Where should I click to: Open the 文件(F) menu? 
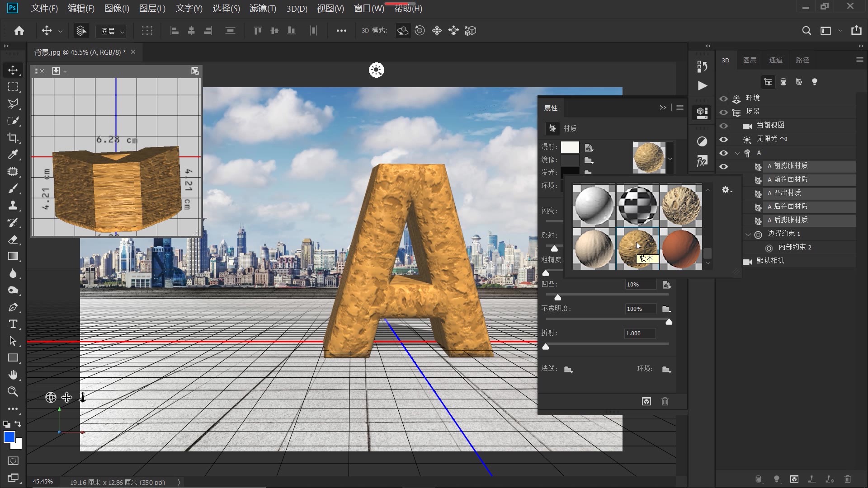(44, 8)
